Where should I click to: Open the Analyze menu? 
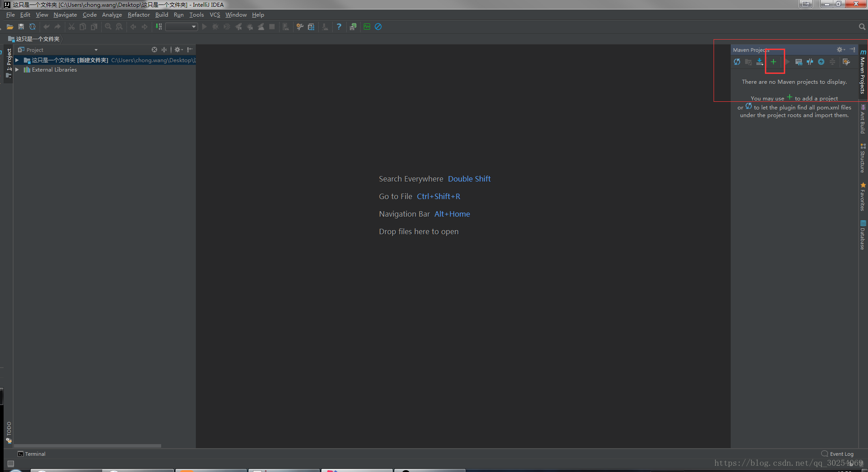[112, 15]
